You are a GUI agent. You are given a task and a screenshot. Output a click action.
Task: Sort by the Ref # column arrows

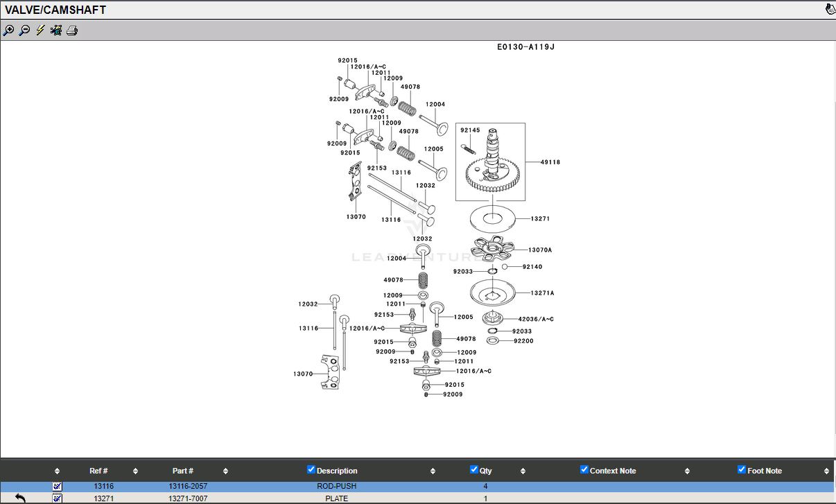click(x=135, y=471)
